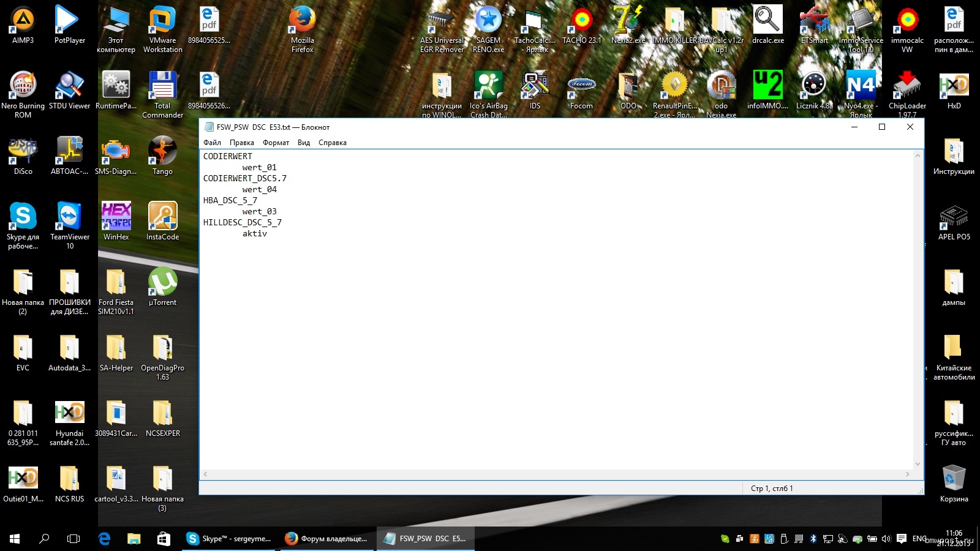Image resolution: width=980 pixels, height=551 pixels.
Task: Select the WinHex desktop icon
Action: (116, 217)
